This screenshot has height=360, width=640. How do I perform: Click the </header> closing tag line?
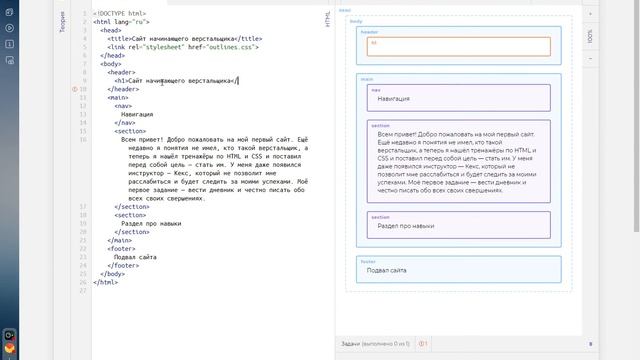tap(123, 89)
